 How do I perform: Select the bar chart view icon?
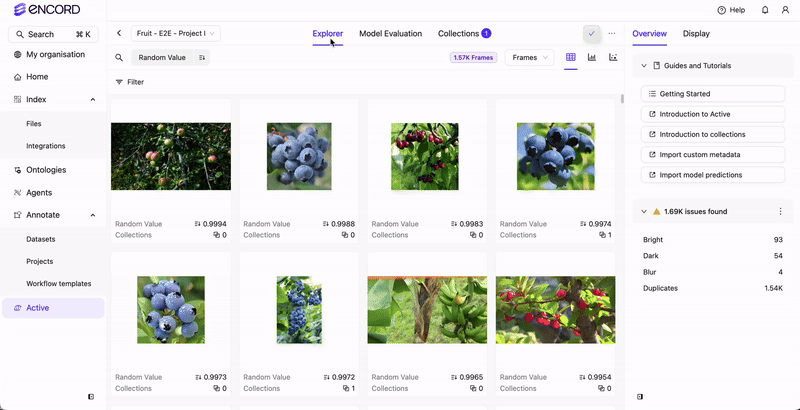coord(592,57)
